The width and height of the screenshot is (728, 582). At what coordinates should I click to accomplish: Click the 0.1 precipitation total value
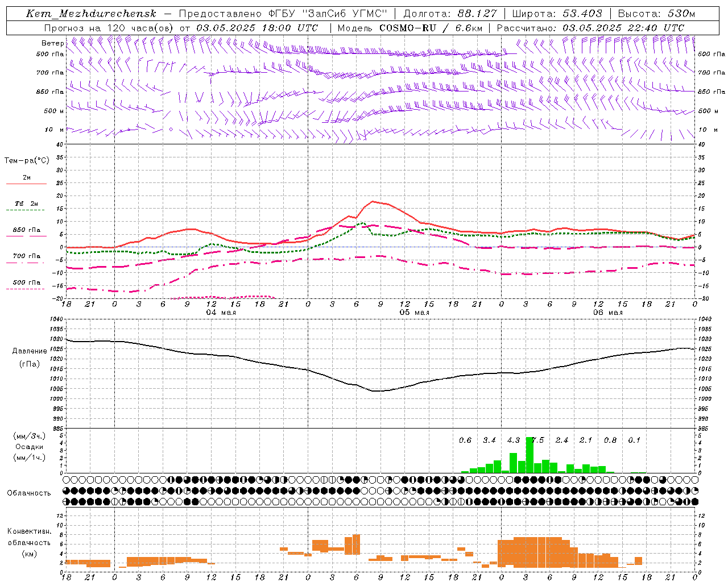pyautogui.click(x=634, y=440)
